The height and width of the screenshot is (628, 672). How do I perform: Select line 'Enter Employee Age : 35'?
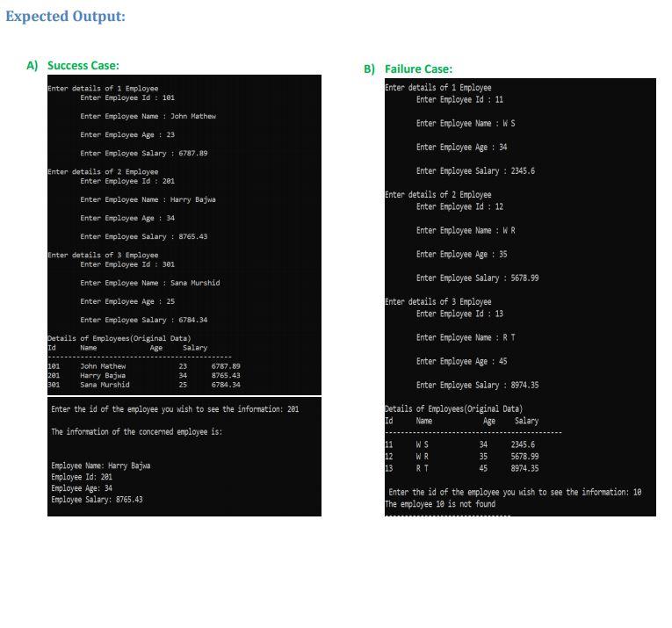coord(461,255)
